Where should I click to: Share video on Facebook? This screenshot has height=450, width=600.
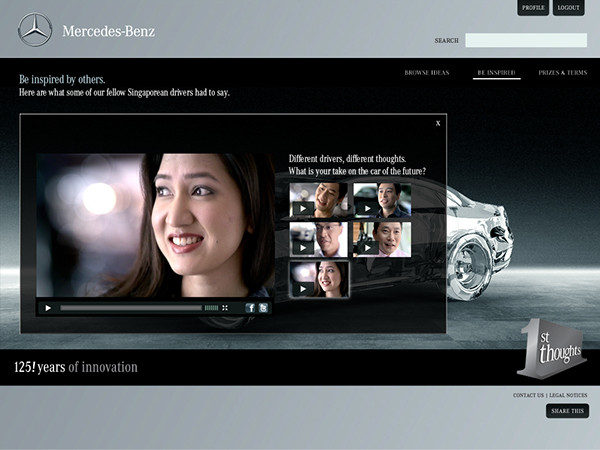250,308
